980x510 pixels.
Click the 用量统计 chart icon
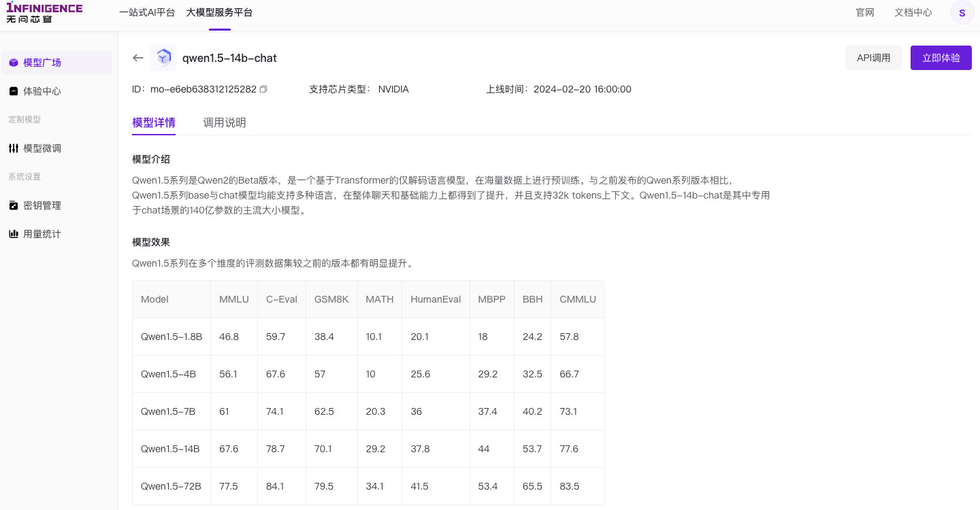14,234
